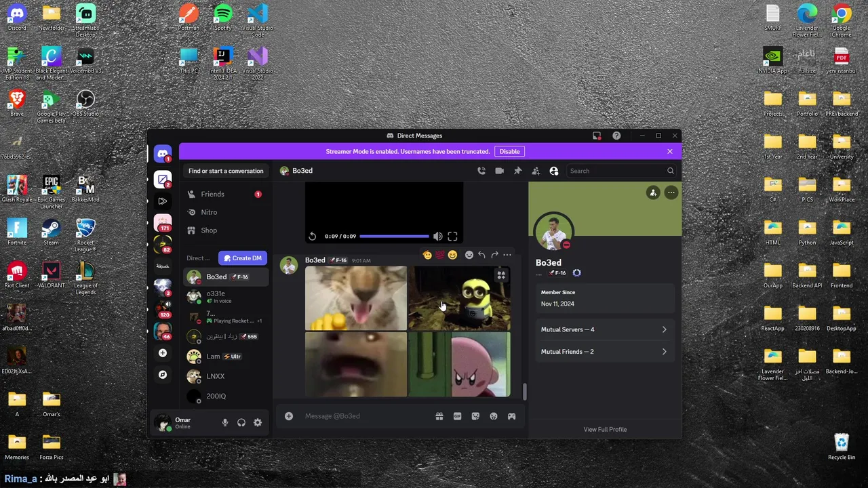Start a voice call with Bo3ed
Viewport: 868px width, 488px height.
481,171
